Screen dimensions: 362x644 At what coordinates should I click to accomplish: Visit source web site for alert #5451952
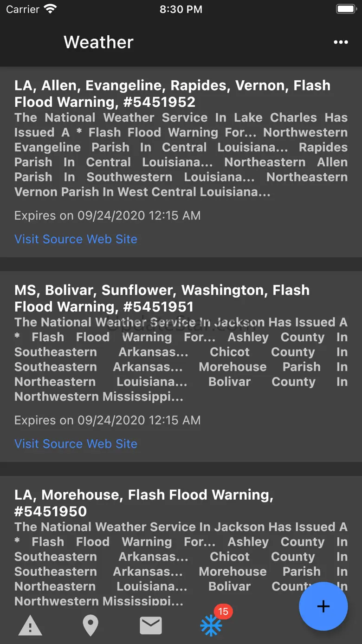(x=76, y=239)
